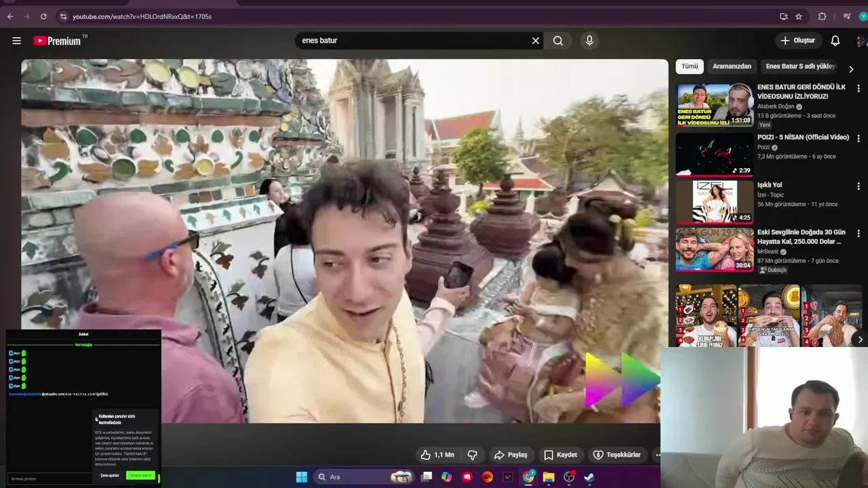868x488 pixels.
Task: Click the main video player frame
Action: click(344, 241)
